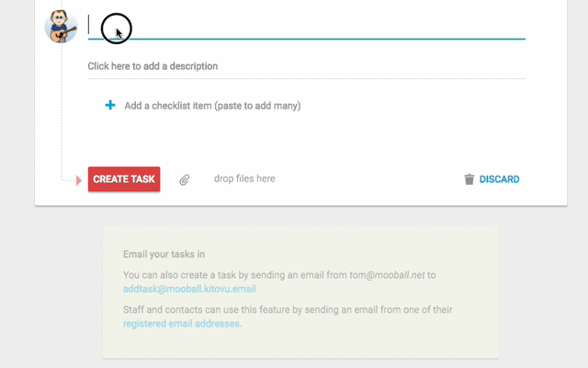
Task: Click the DISCARD text link
Action: [x=499, y=179]
